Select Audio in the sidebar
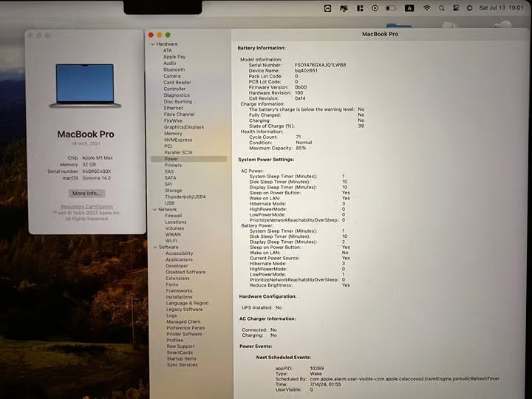The image size is (532, 399). tap(170, 63)
